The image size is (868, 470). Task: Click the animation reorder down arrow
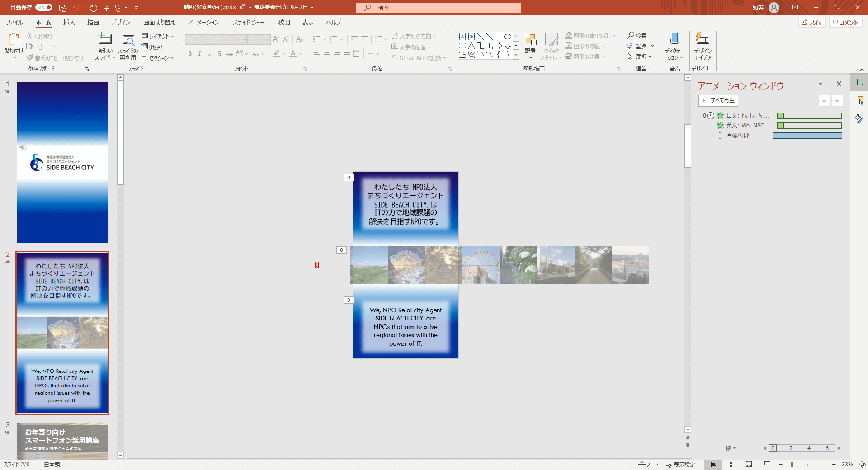tap(837, 101)
